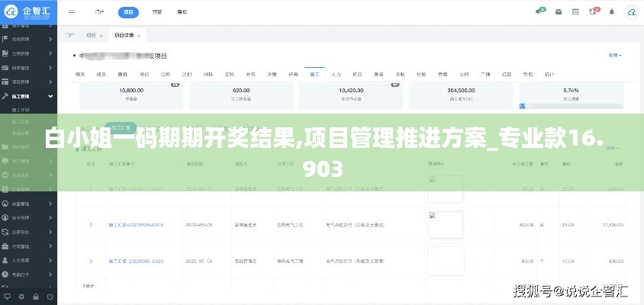The height and width of the screenshot is (305, 644).
Task: Click the refresh icon with red badge
Action: [x=593, y=11]
